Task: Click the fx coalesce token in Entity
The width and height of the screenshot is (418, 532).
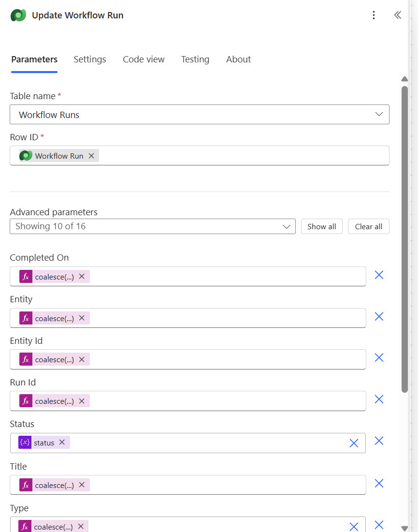Action: (48, 318)
